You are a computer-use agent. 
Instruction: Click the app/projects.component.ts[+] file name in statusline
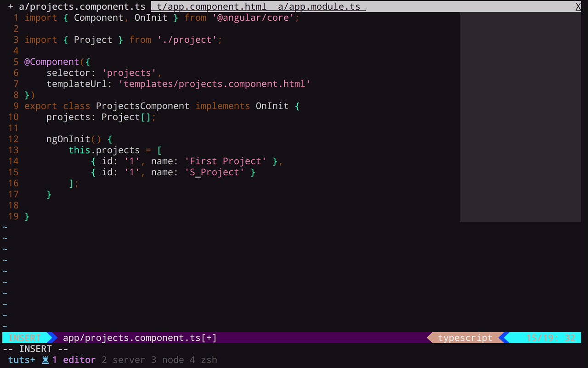pyautogui.click(x=140, y=338)
